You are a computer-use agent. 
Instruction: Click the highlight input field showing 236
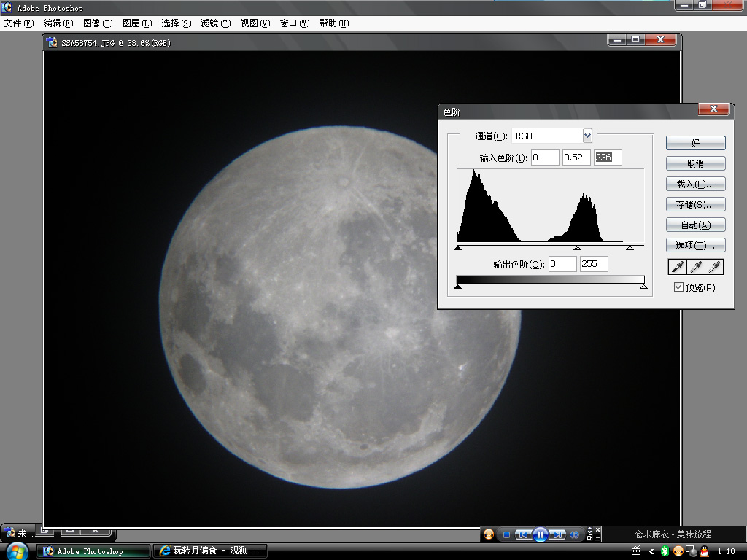(x=608, y=157)
